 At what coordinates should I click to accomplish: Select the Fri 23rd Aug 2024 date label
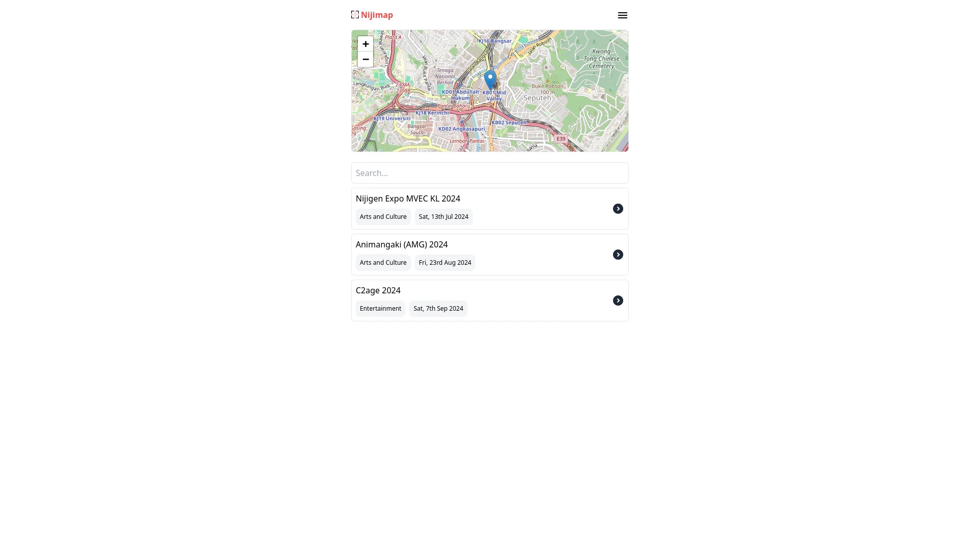445,262
